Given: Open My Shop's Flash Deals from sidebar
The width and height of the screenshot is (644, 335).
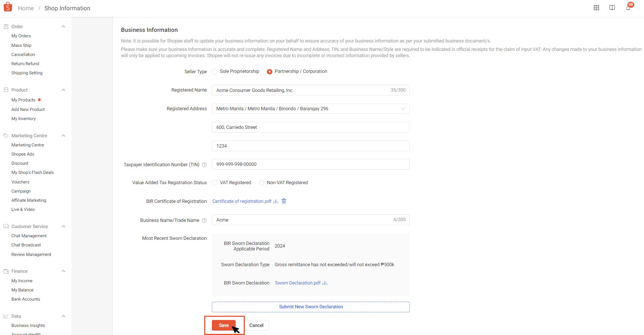Looking at the screenshot, I should [32, 172].
